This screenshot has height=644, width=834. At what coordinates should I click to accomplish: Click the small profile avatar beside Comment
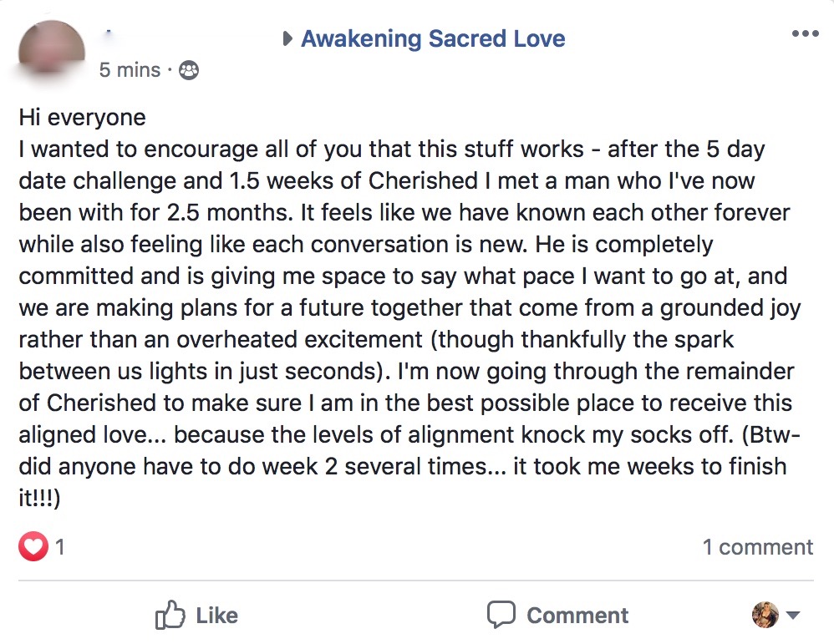tap(765, 616)
